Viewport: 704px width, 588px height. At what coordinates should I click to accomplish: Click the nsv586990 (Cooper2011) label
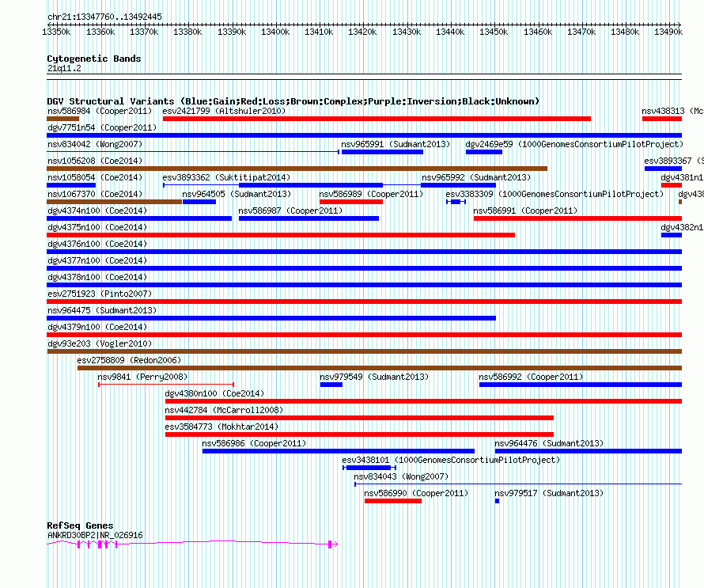(x=416, y=493)
